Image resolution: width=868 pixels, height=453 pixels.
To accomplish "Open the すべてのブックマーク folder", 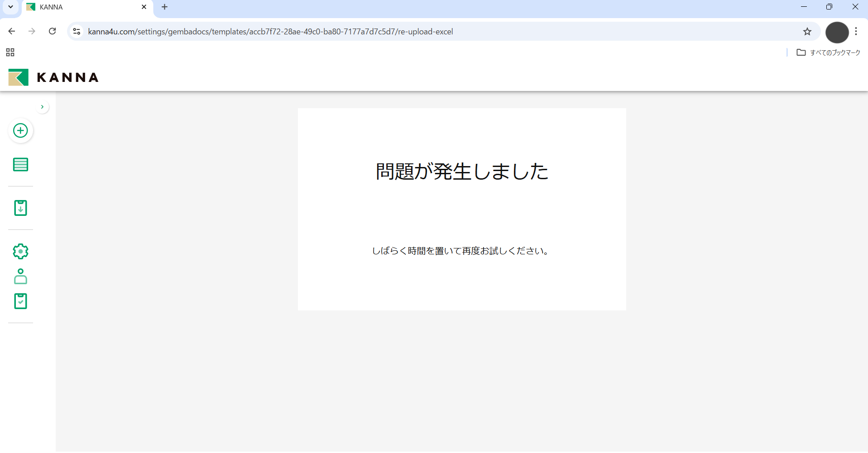I will tap(828, 52).
